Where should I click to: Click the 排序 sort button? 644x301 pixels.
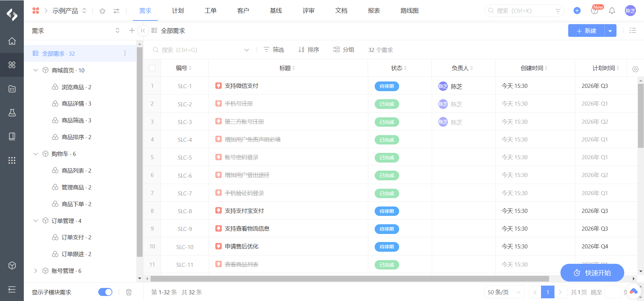[309, 50]
